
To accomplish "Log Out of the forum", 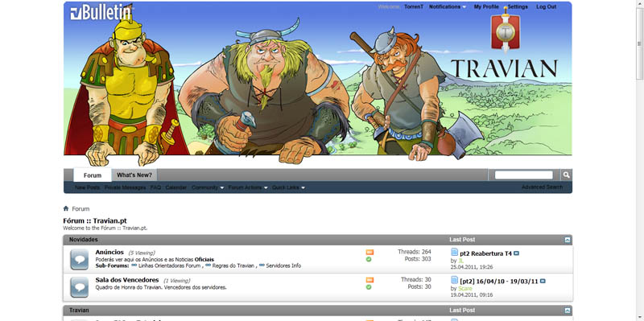I will coord(547,7).
